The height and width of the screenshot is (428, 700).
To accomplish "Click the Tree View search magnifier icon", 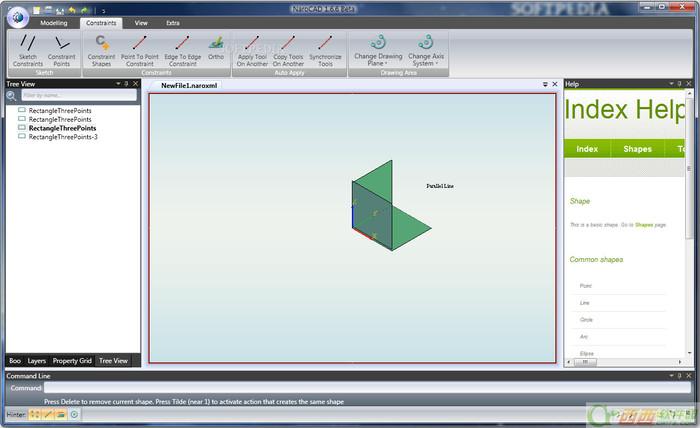I will pyautogui.click(x=12, y=95).
